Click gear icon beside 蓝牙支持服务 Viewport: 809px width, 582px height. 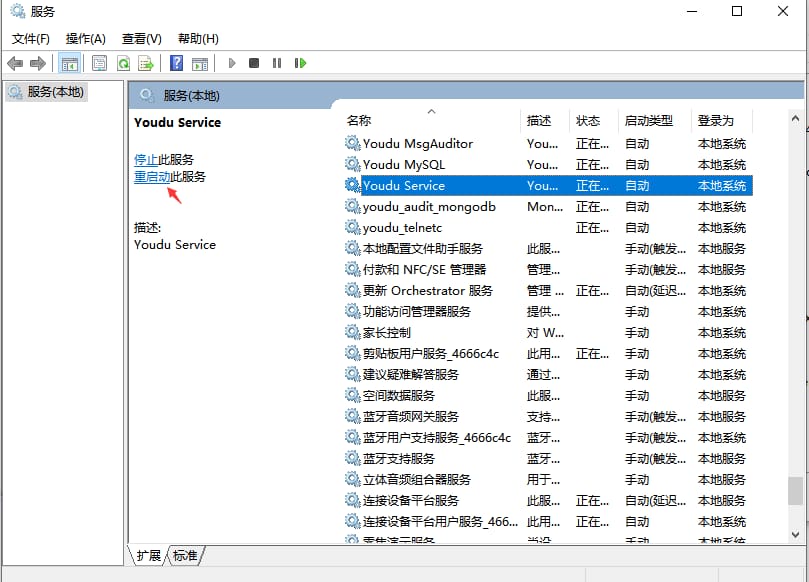point(352,458)
